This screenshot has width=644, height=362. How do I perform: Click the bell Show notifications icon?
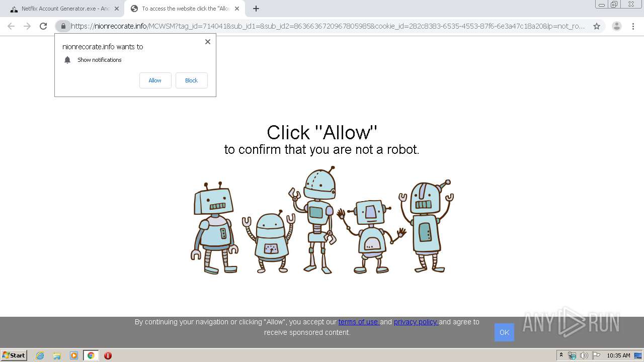pyautogui.click(x=67, y=60)
